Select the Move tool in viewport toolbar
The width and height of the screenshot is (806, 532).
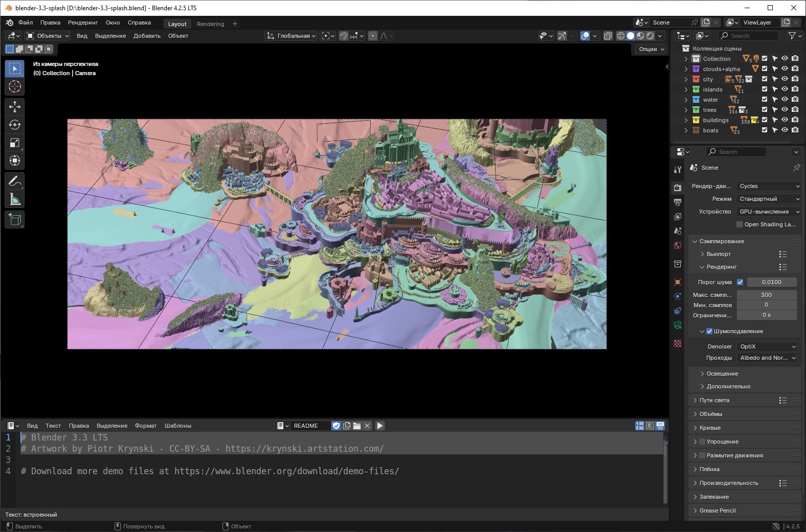[x=14, y=106]
